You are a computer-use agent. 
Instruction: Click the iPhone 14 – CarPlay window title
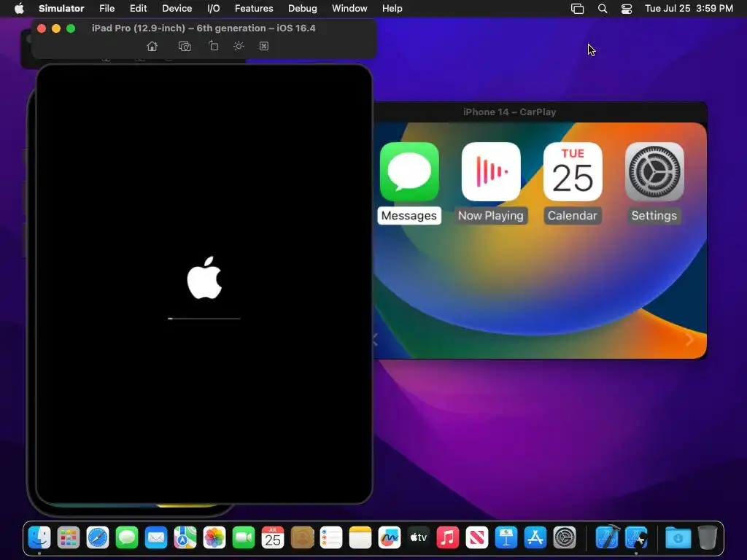pyautogui.click(x=509, y=112)
